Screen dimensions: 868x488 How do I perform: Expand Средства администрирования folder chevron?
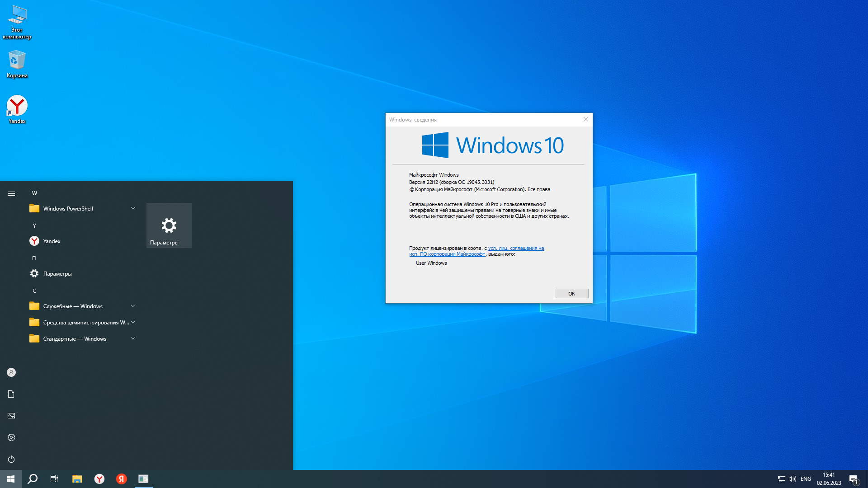132,322
